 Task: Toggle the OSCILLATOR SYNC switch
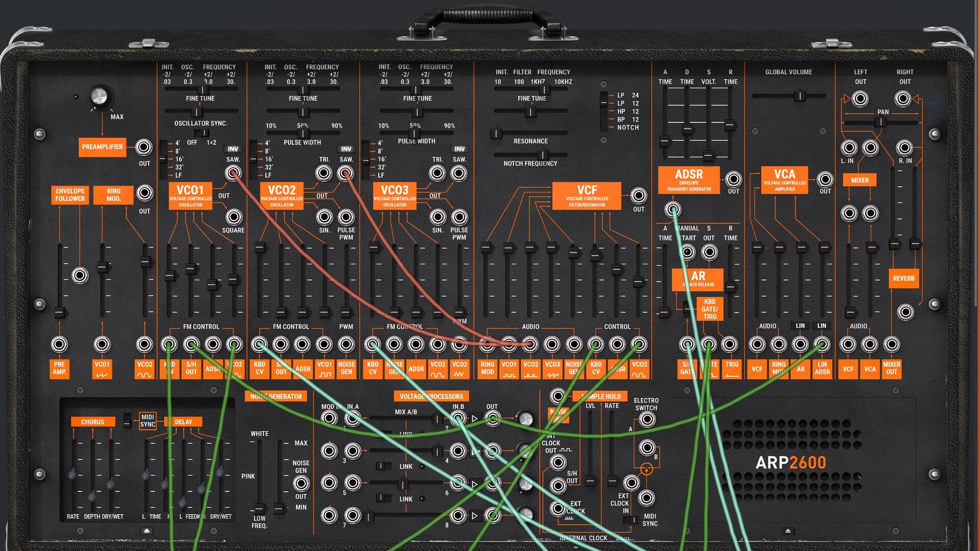click(202, 133)
